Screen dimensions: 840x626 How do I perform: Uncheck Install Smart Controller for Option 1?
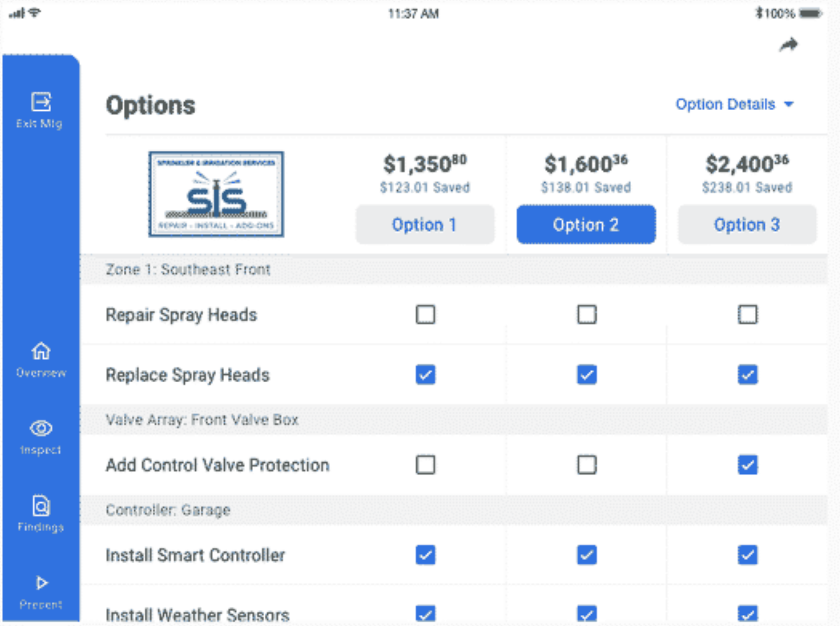425,555
